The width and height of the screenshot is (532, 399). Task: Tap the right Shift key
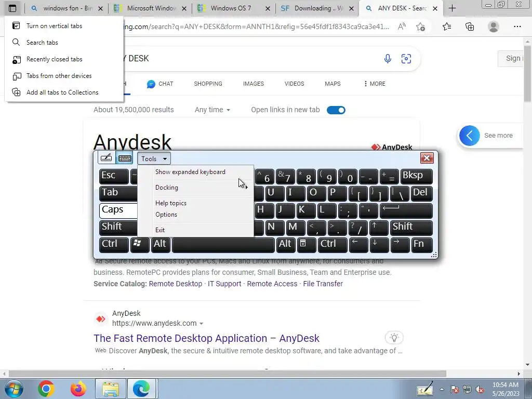click(411, 228)
